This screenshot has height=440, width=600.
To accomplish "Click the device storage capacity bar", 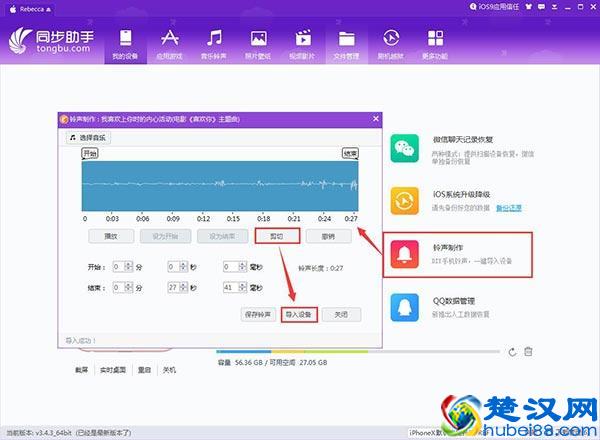I will [x=358, y=351].
